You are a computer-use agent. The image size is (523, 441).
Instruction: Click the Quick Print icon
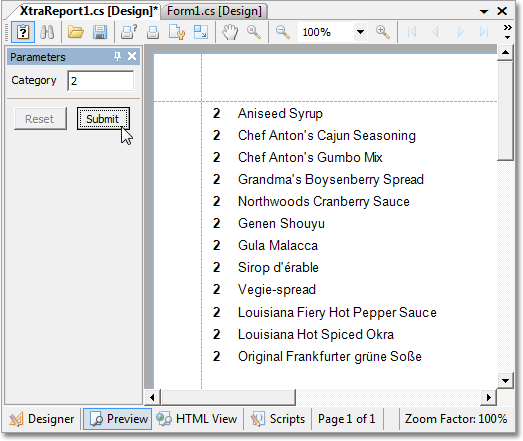click(153, 32)
